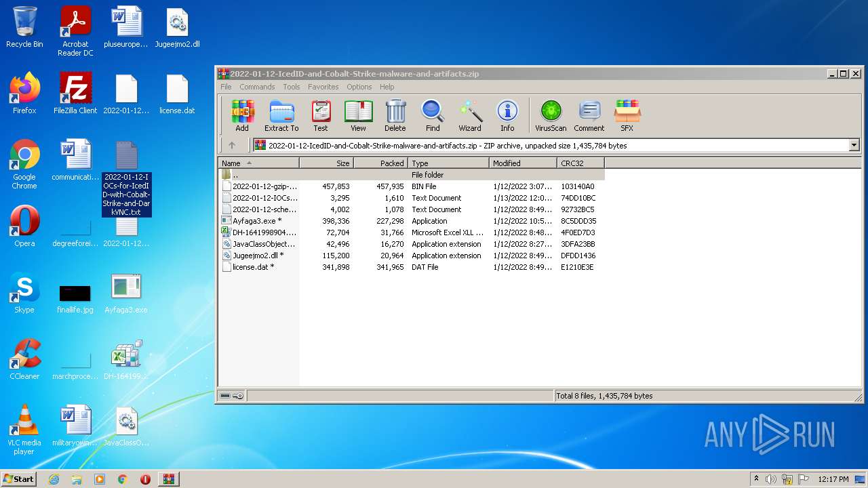
Task: Show hidden system tray icons arrow
Action: [756, 479]
